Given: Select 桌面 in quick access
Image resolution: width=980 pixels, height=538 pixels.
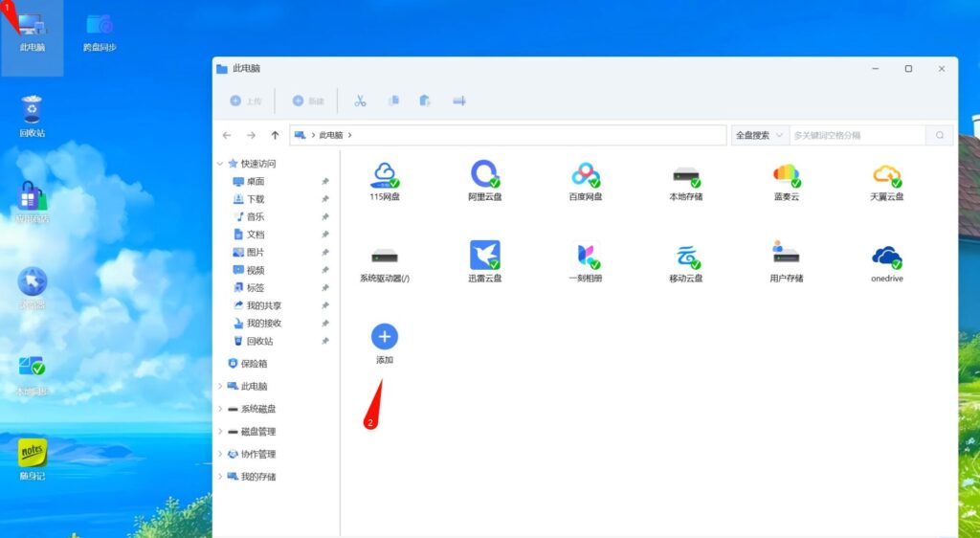Looking at the screenshot, I should click(249, 181).
